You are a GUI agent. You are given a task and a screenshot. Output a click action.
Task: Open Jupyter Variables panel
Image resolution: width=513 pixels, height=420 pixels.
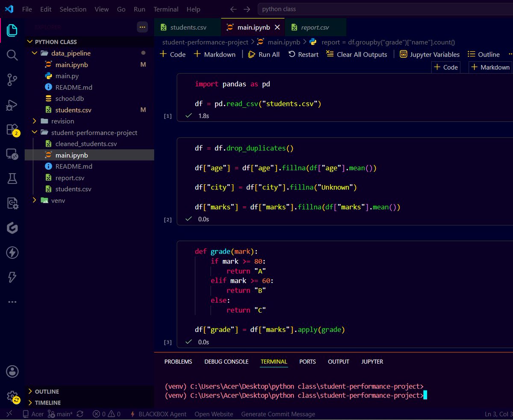tap(430, 54)
